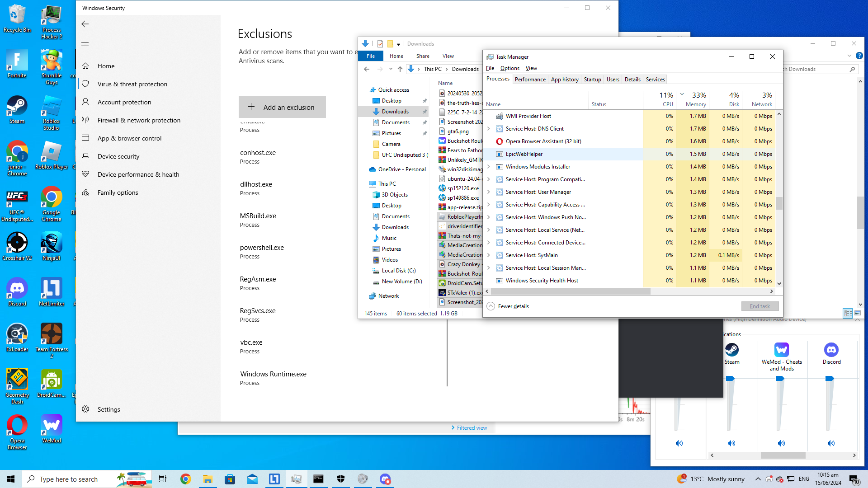Click the Add an exclusion button
Viewport: 868px width, 488px height.
coord(282,107)
